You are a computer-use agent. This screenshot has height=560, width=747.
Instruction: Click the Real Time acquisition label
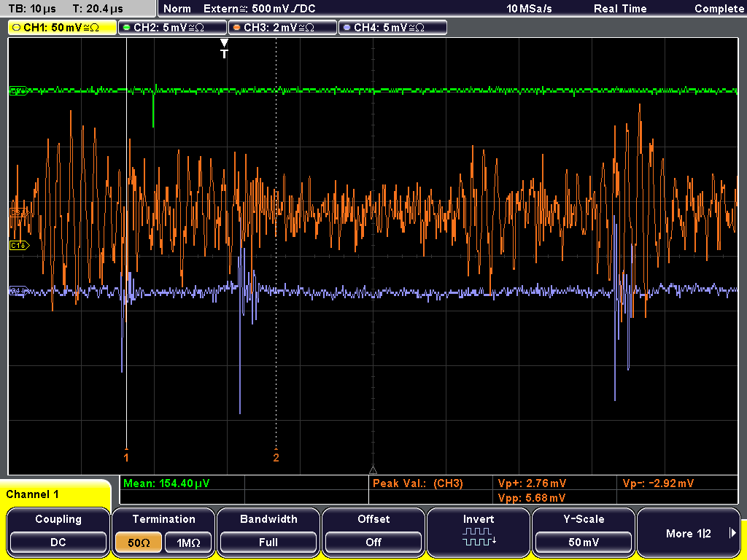tap(620, 9)
